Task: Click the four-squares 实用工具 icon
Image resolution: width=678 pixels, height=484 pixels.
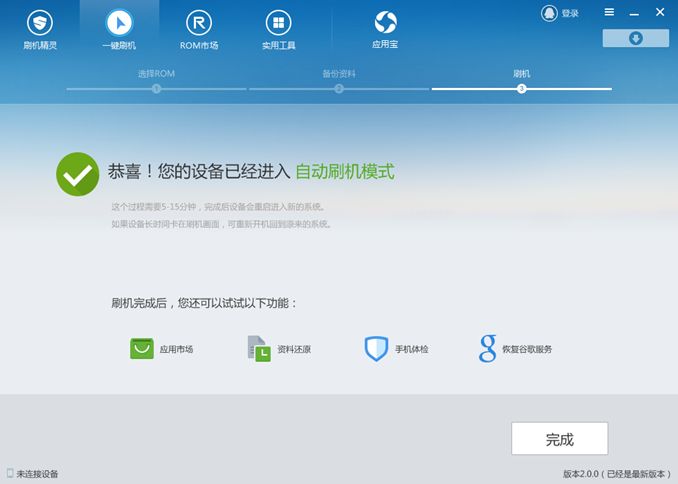Action: (278, 22)
